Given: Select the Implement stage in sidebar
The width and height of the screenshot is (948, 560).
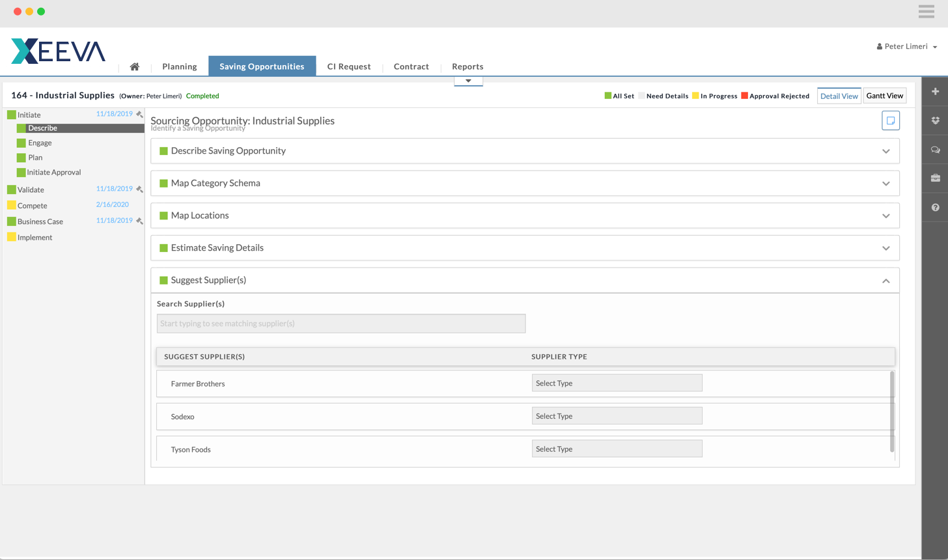Looking at the screenshot, I should point(35,238).
